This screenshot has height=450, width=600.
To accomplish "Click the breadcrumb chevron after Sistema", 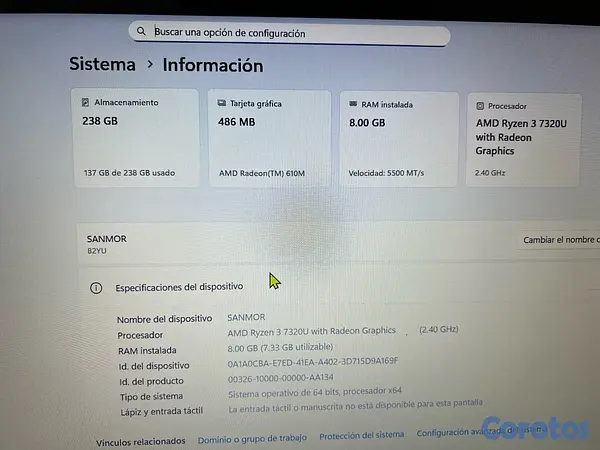I will coord(150,64).
